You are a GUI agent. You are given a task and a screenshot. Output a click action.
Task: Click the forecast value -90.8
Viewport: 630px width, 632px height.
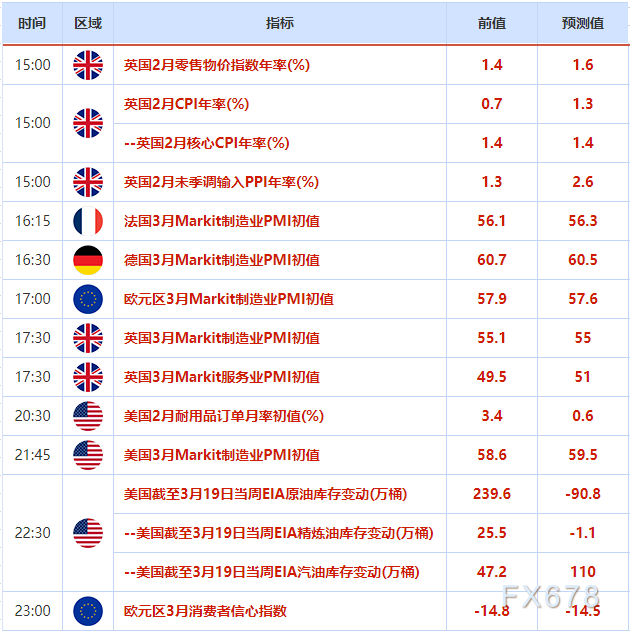(583, 494)
